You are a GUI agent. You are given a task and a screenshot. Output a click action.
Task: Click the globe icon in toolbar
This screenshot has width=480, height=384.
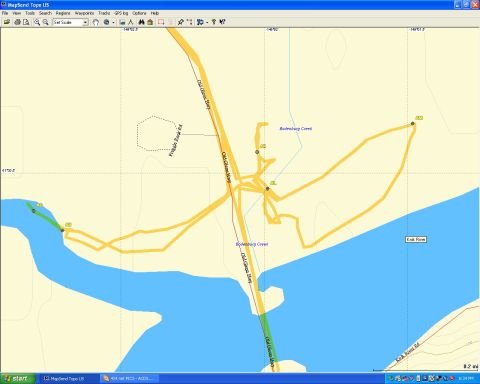106,22
